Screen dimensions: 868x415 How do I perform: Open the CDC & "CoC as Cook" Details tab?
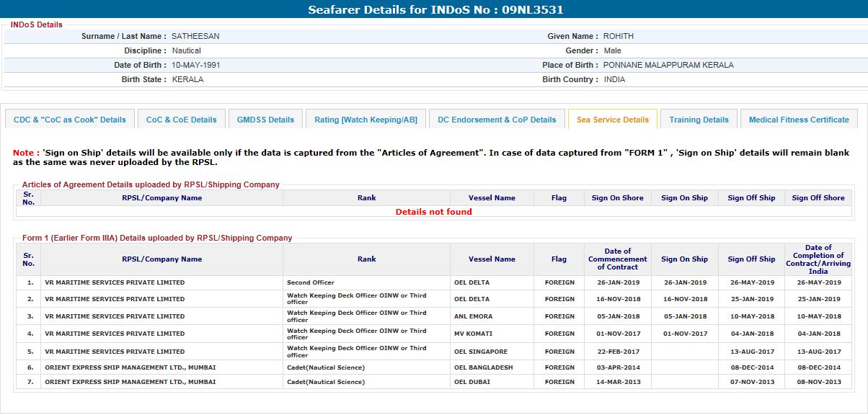tap(70, 120)
